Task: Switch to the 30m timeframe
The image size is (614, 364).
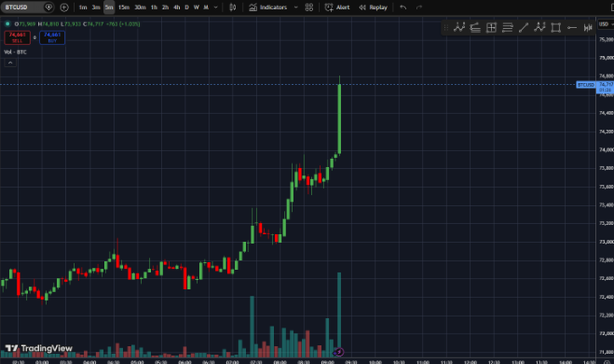Action: [140, 7]
